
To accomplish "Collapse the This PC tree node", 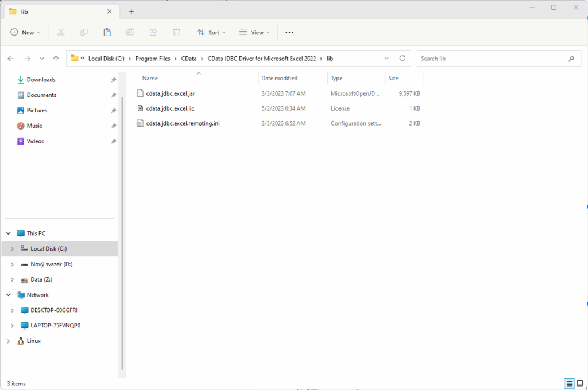I will [8, 233].
